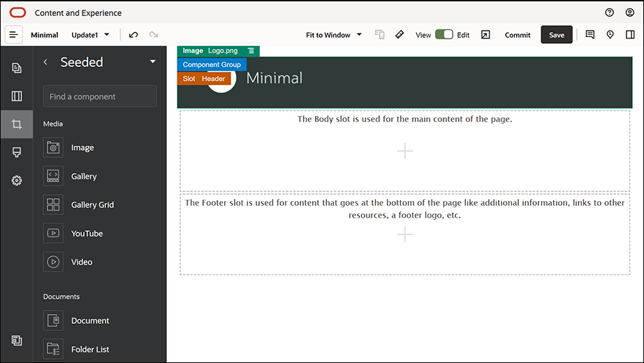The width and height of the screenshot is (644, 363).
Task: Select the Slot Header tab
Action: (x=204, y=78)
